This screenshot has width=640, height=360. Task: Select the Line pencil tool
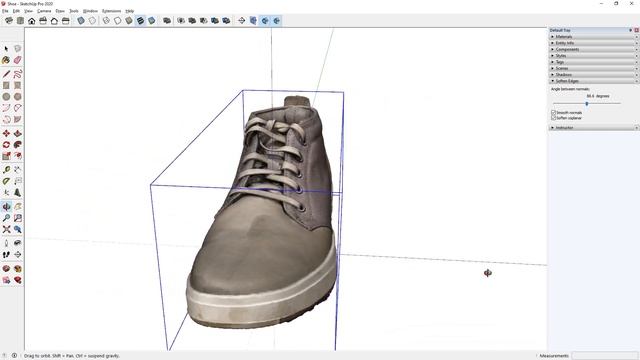coord(6,74)
